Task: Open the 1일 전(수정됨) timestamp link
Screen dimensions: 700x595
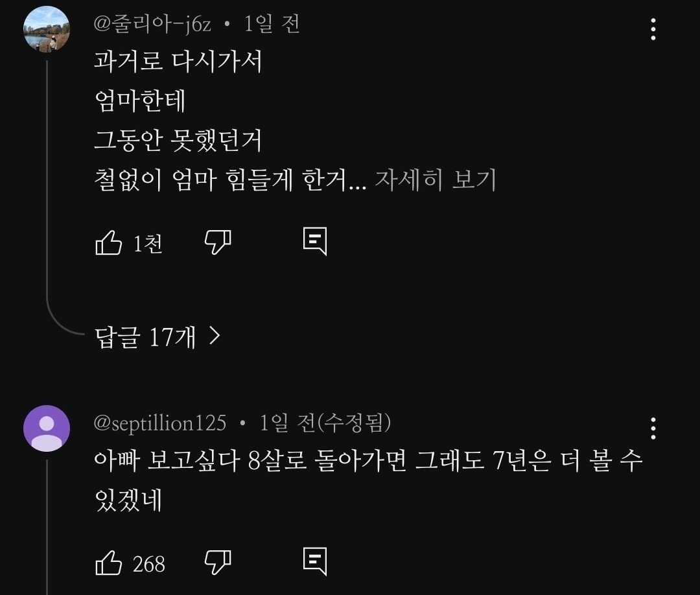Action: tap(325, 423)
